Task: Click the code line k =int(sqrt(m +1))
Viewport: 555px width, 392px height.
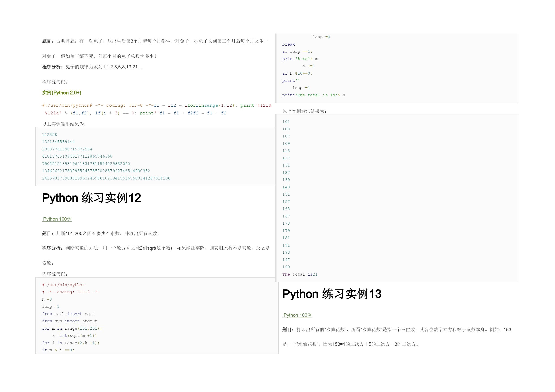Action: click(x=74, y=336)
